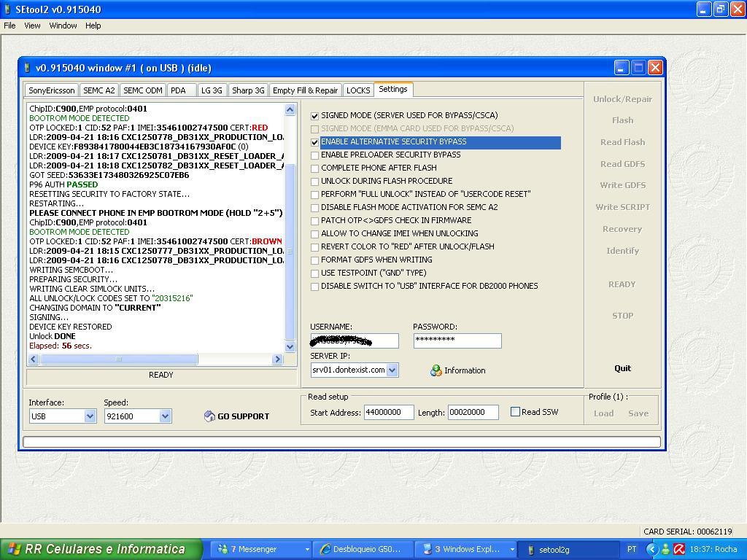Minimize the window #1 child window
The width and height of the screenshot is (747, 560).
tap(622, 68)
